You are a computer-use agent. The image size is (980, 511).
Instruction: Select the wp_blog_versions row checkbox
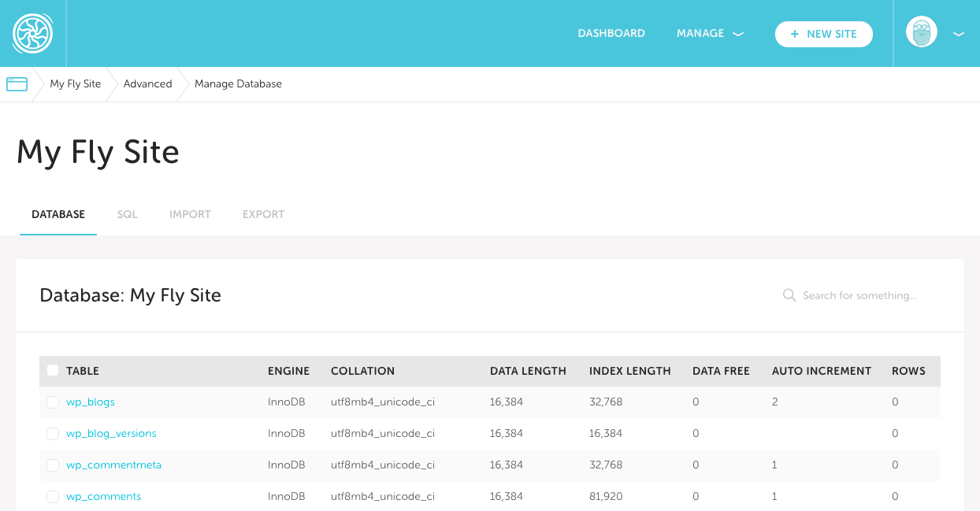53,434
